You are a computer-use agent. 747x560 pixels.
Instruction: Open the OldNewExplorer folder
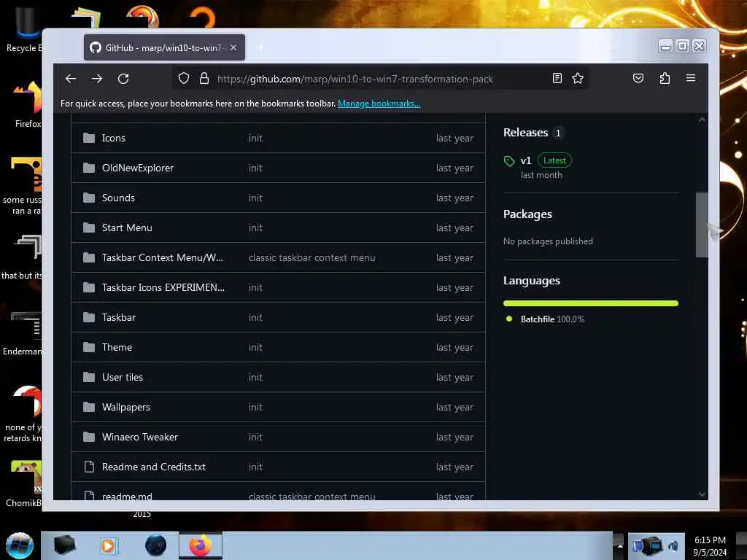(138, 168)
